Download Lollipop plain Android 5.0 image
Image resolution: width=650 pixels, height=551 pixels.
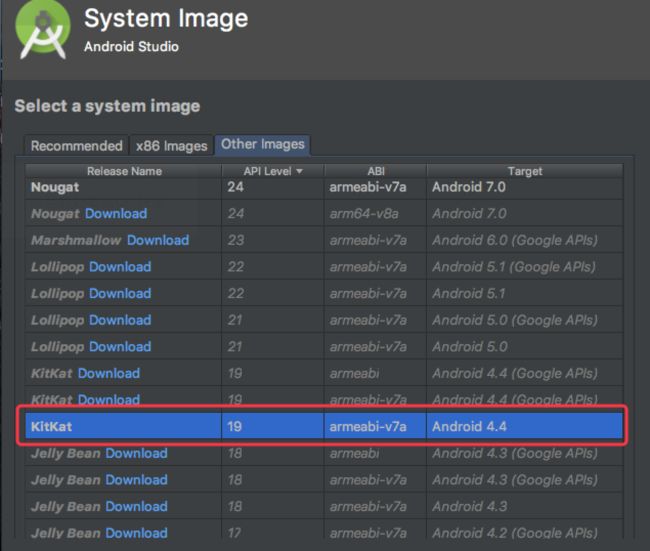120,346
